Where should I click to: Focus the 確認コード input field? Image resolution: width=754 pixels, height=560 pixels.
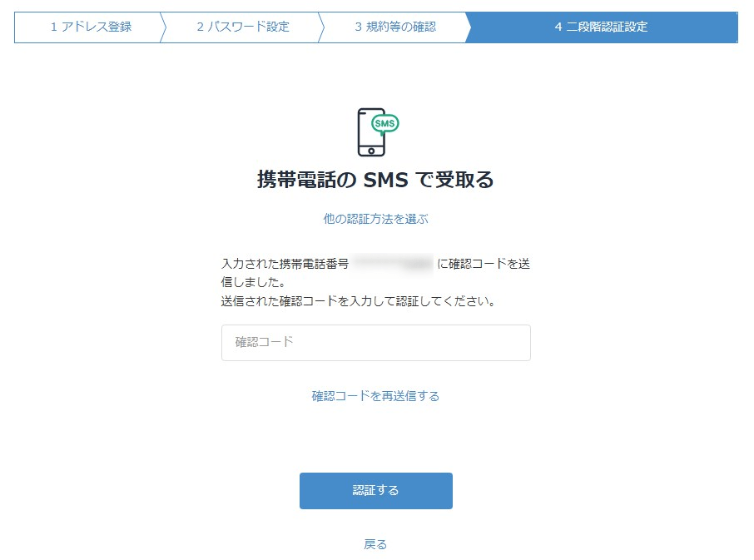376,343
